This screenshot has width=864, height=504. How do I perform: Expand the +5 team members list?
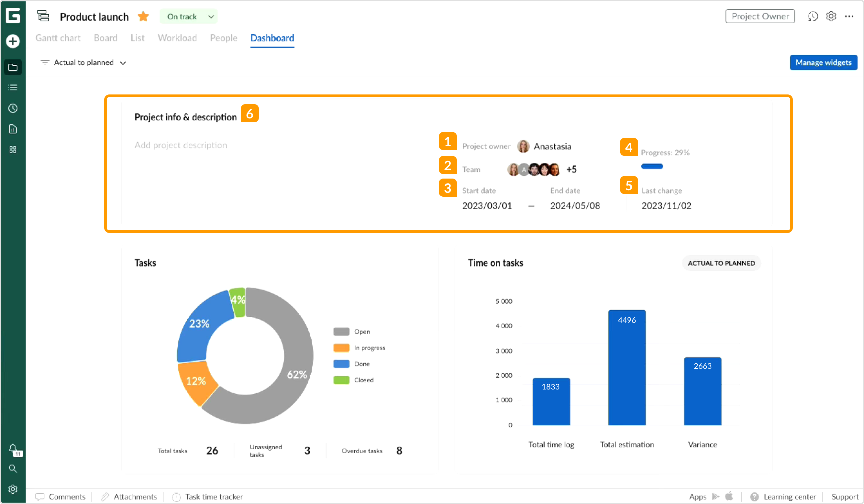pos(571,169)
